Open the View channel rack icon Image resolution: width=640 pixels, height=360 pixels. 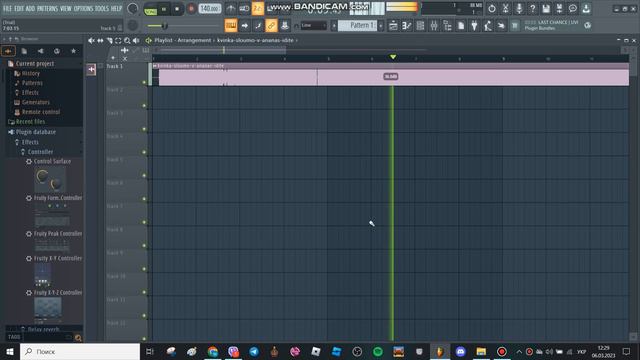point(420,26)
